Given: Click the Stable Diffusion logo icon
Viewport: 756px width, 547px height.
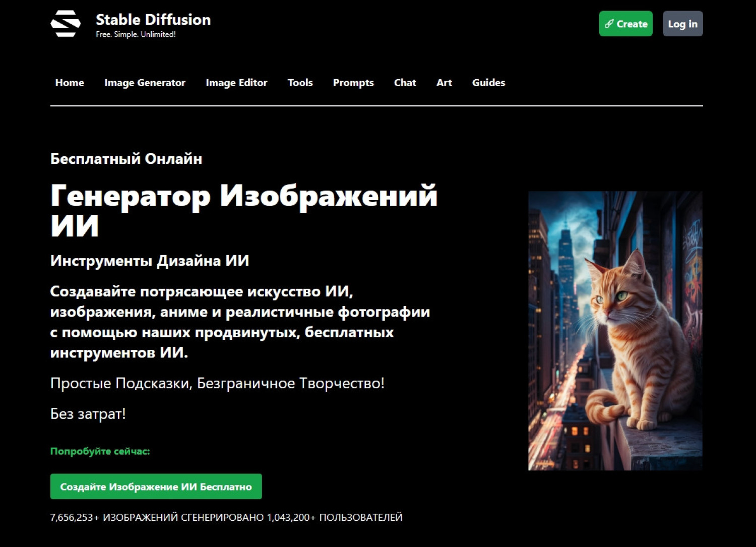Looking at the screenshot, I should (x=66, y=24).
